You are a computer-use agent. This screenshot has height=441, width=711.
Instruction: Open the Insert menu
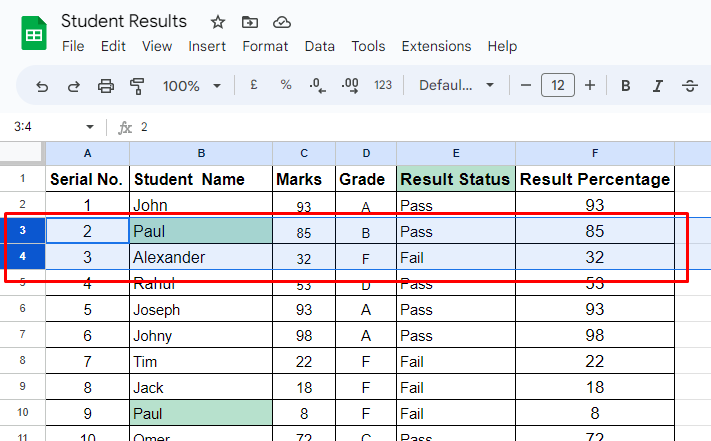(207, 46)
